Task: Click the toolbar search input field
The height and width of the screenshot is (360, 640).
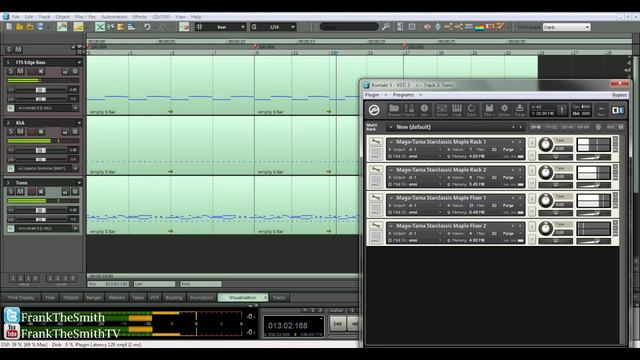Action: coord(349,27)
